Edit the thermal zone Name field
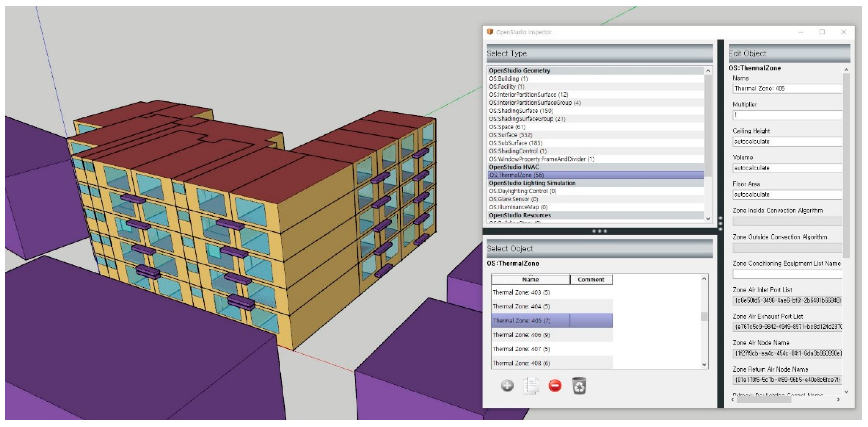 (x=787, y=89)
